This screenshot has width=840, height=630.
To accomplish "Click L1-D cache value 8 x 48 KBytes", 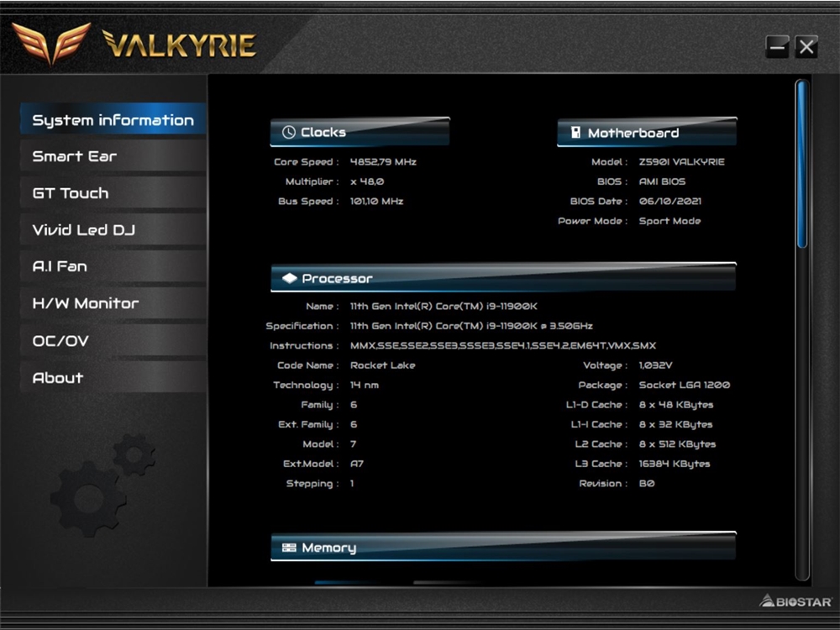I will [x=676, y=405].
